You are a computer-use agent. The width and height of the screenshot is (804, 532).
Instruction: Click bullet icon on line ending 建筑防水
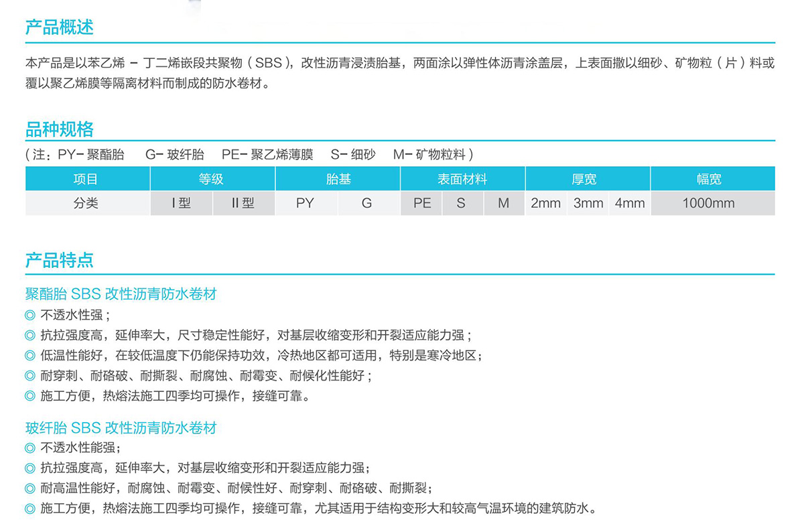tap(29, 508)
